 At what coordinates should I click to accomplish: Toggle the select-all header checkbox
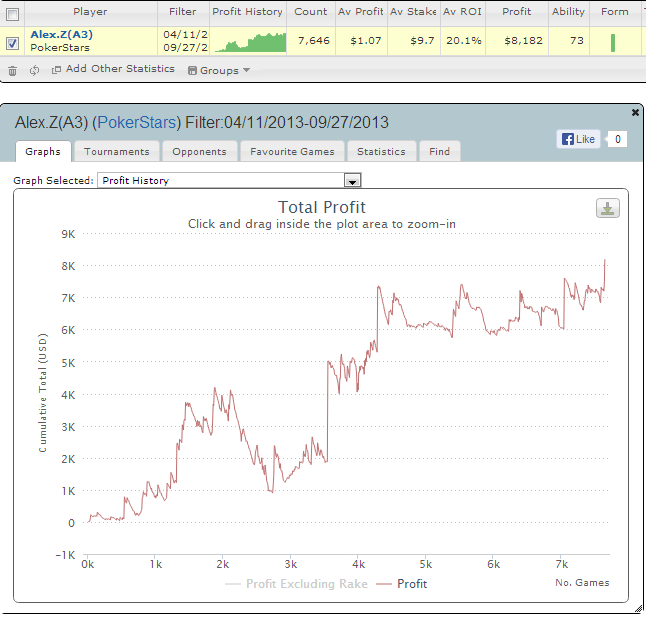[12, 14]
